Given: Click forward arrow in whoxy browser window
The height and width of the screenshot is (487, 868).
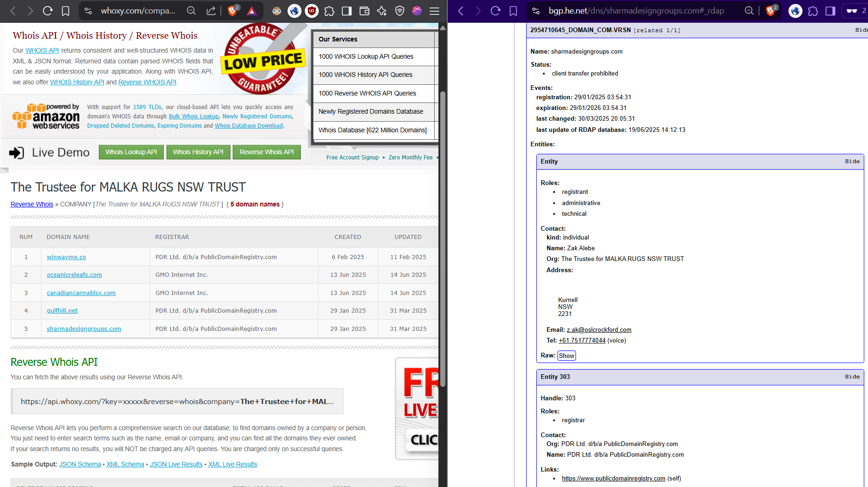Looking at the screenshot, I should click(30, 11).
